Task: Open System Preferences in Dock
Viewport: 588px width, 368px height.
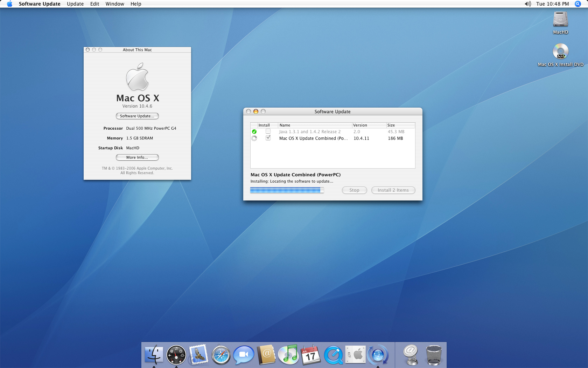Action: click(356, 355)
